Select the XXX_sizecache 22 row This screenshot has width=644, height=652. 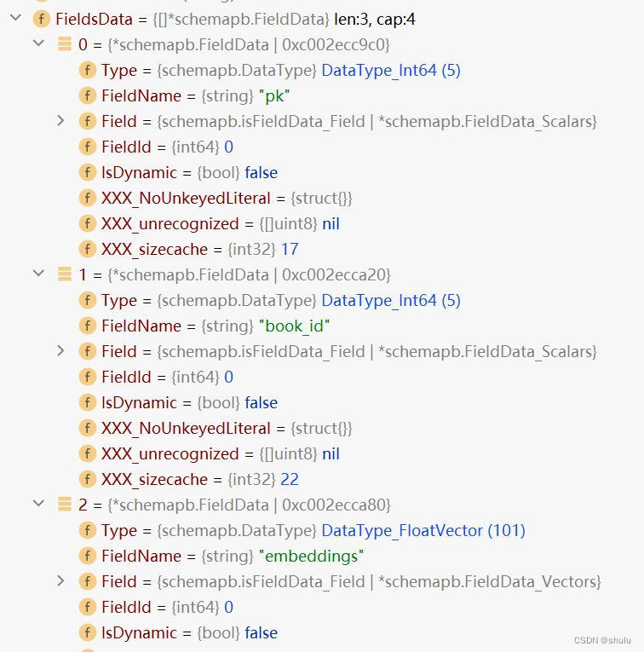point(199,479)
